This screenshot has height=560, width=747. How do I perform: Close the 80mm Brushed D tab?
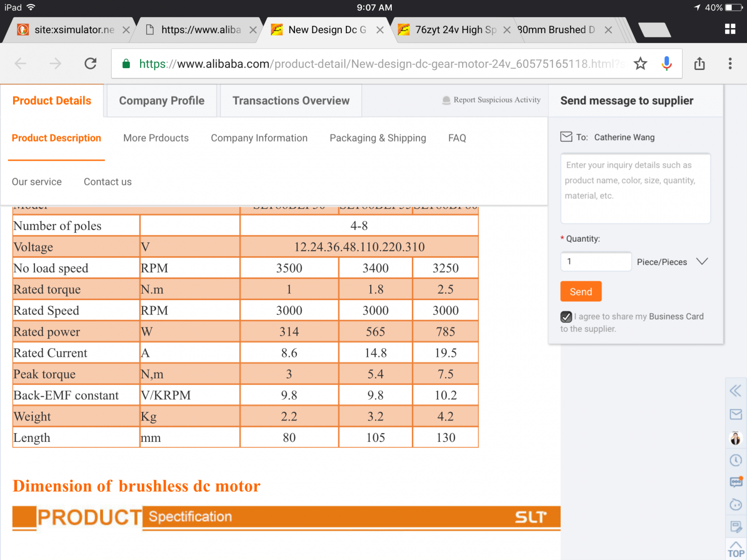tap(608, 30)
